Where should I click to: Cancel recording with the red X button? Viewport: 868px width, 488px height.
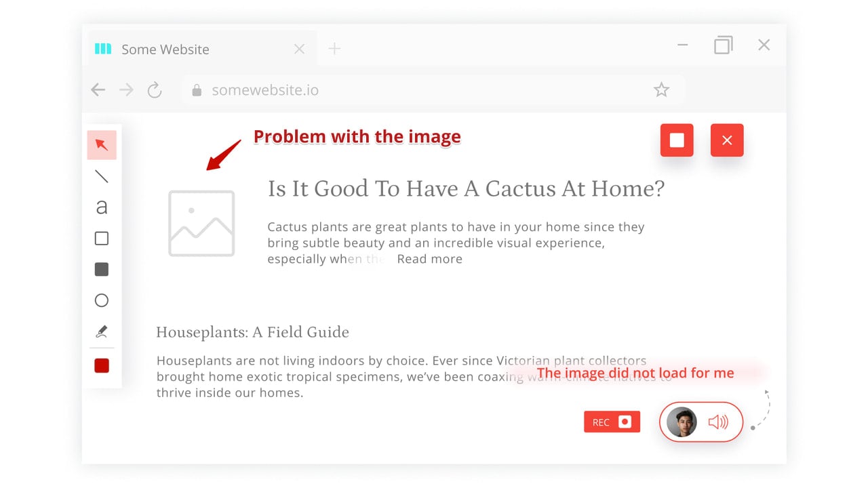click(727, 140)
